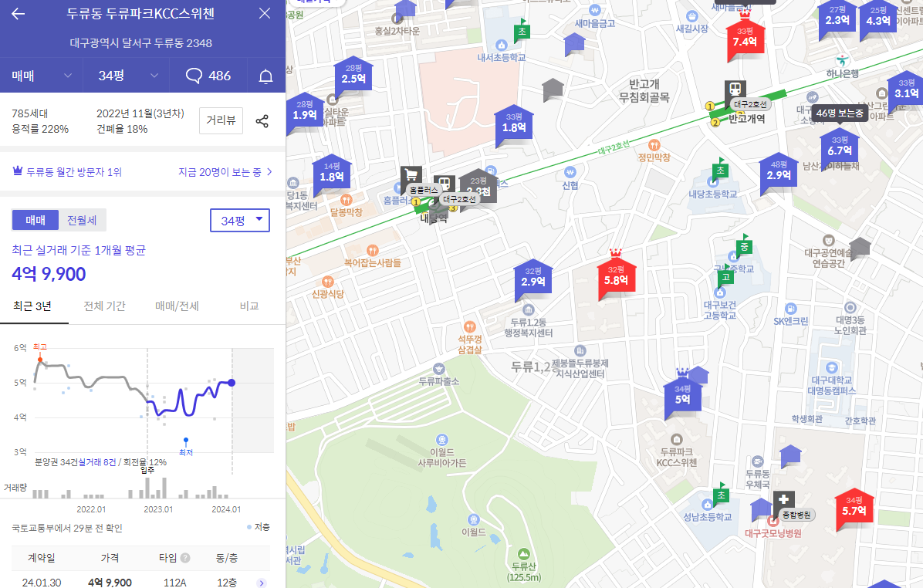This screenshot has height=588, width=923.
Task: Click the 거리뷰 street view button
Action: pos(221,120)
